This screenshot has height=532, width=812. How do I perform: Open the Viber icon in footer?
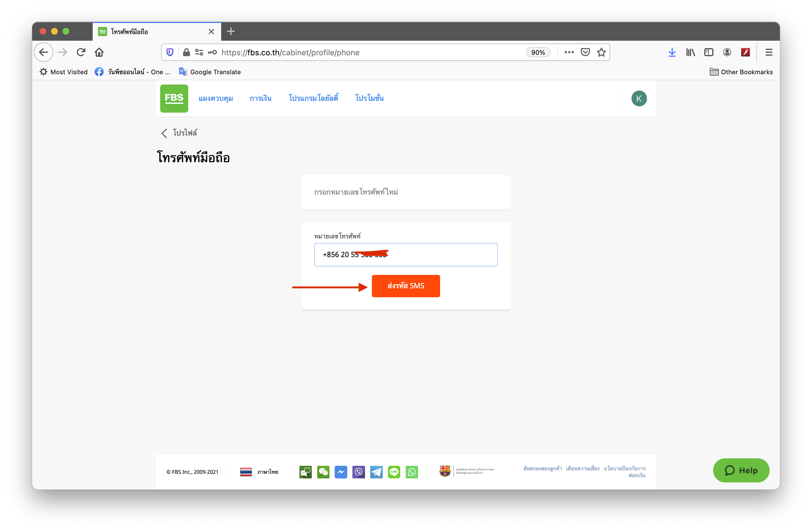pyautogui.click(x=358, y=472)
